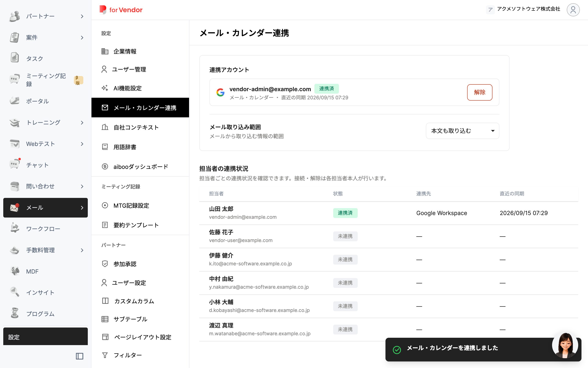Expand the トレーニング sidebar chevron
Image resolution: width=588 pixels, height=368 pixels.
[x=82, y=122]
